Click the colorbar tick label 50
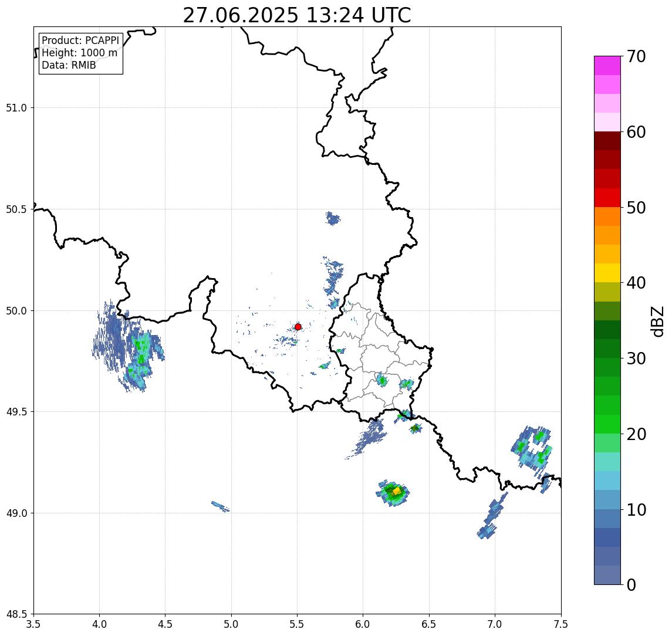Image resolution: width=672 pixels, height=636 pixels. [636, 208]
